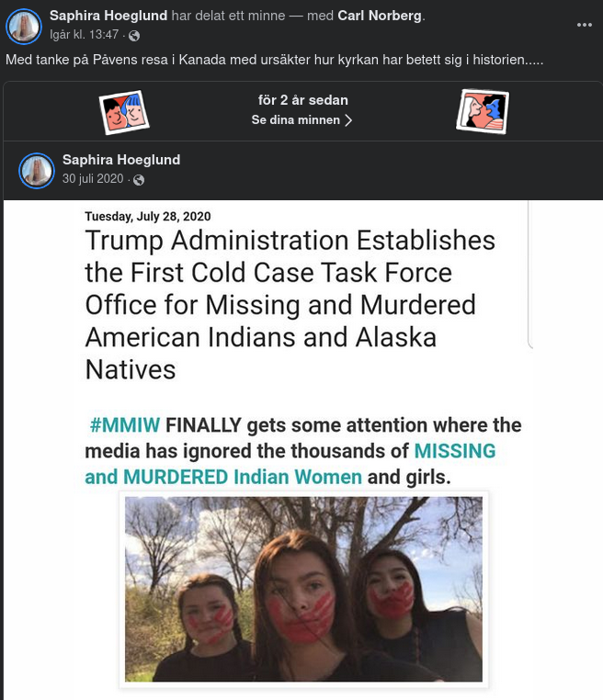
Task: Click the kissing couple memories illustration
Action: click(x=483, y=111)
